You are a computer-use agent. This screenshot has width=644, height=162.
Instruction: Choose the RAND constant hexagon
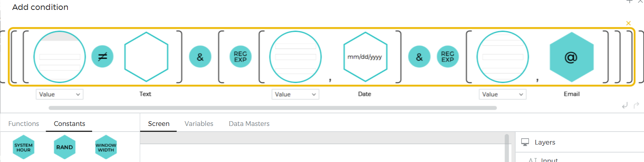64,147
